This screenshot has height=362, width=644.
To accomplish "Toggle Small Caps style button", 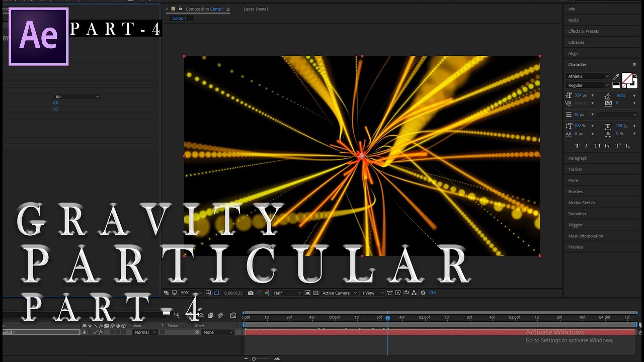I will (x=607, y=146).
